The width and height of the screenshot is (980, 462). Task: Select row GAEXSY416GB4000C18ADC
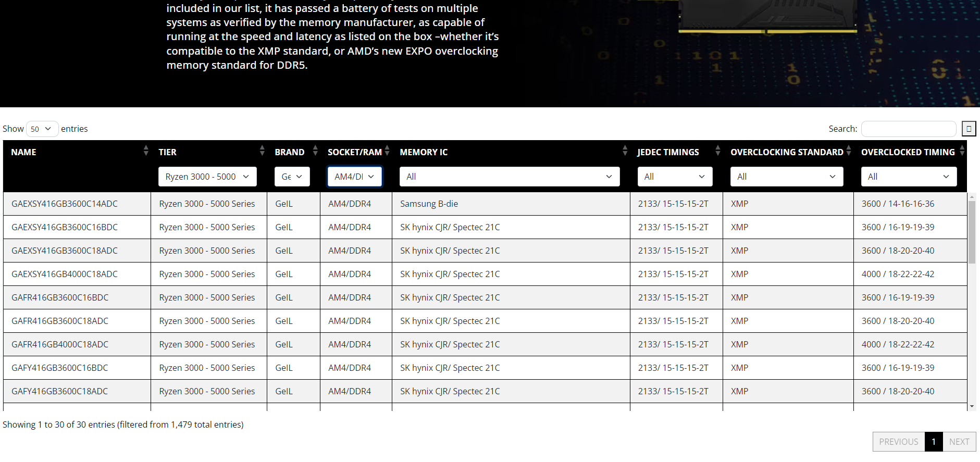coord(485,274)
